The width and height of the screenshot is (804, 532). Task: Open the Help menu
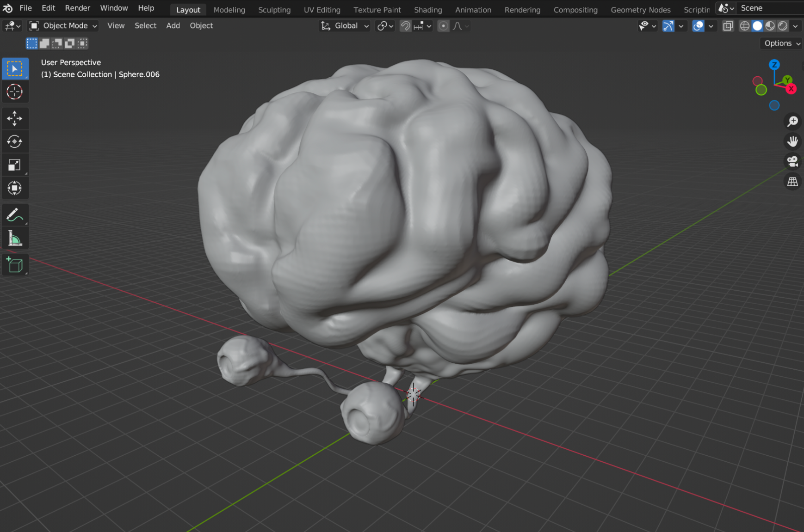coord(146,8)
